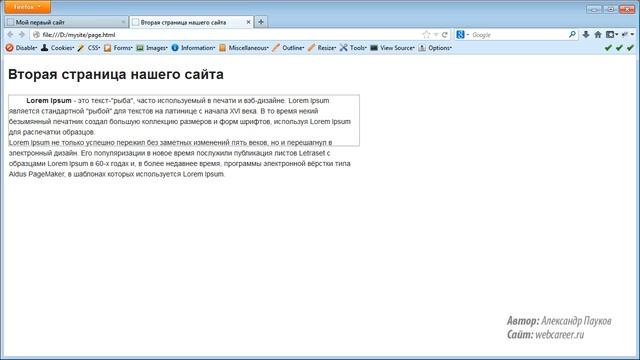This screenshot has width=640, height=360.
Task: Click the CSS pencil icon
Action: click(x=81, y=48)
